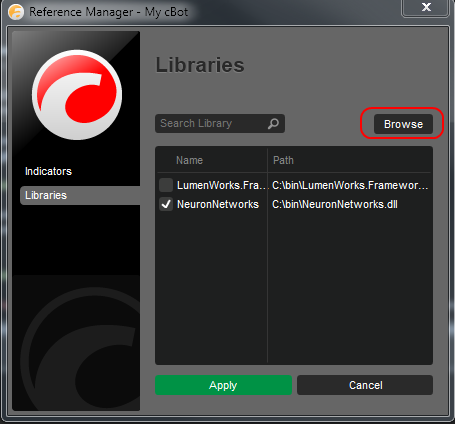The width and height of the screenshot is (455, 424).
Task: Enable the LumenWorks.Framework library checkbox
Action: tap(166, 185)
